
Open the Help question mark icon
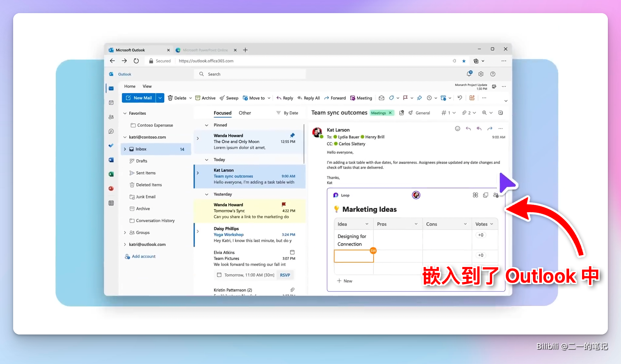pos(493,74)
